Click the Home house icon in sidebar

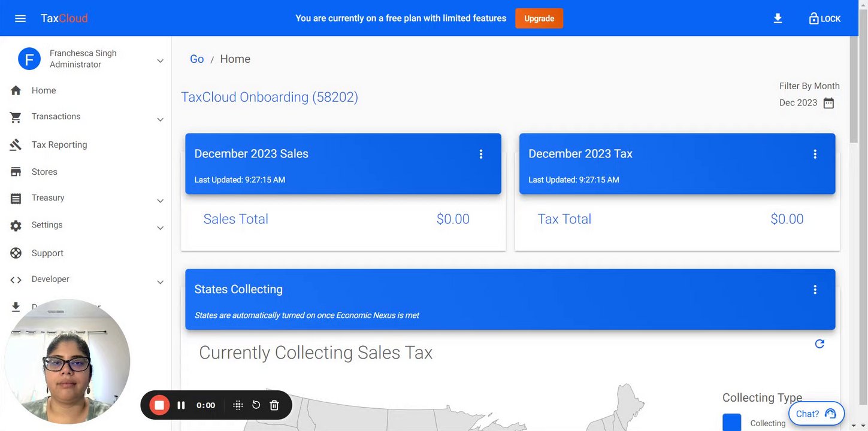(16, 90)
